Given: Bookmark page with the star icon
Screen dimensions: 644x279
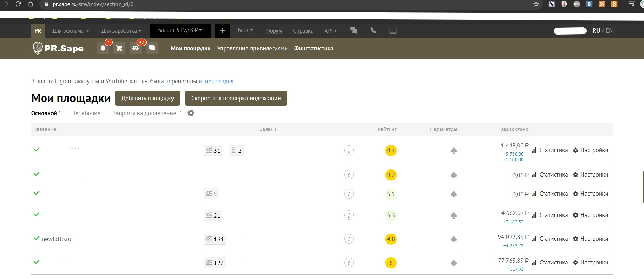Looking at the screenshot, I should coord(536,4).
